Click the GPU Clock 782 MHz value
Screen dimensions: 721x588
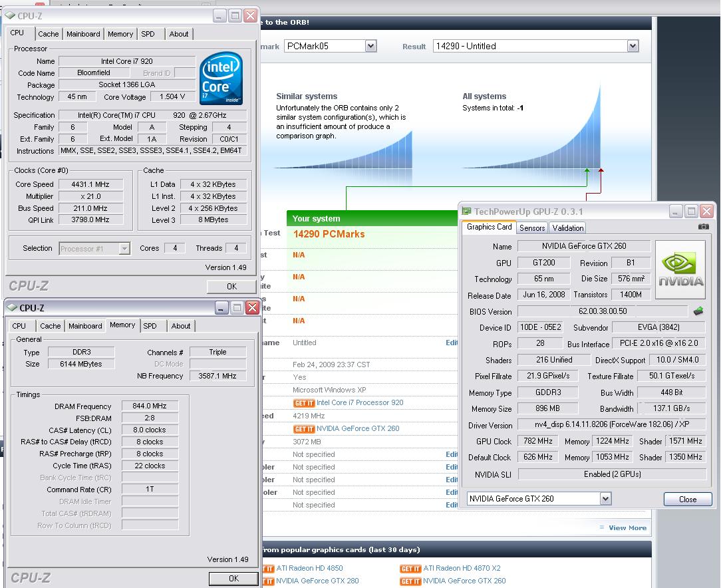pyautogui.click(x=537, y=441)
